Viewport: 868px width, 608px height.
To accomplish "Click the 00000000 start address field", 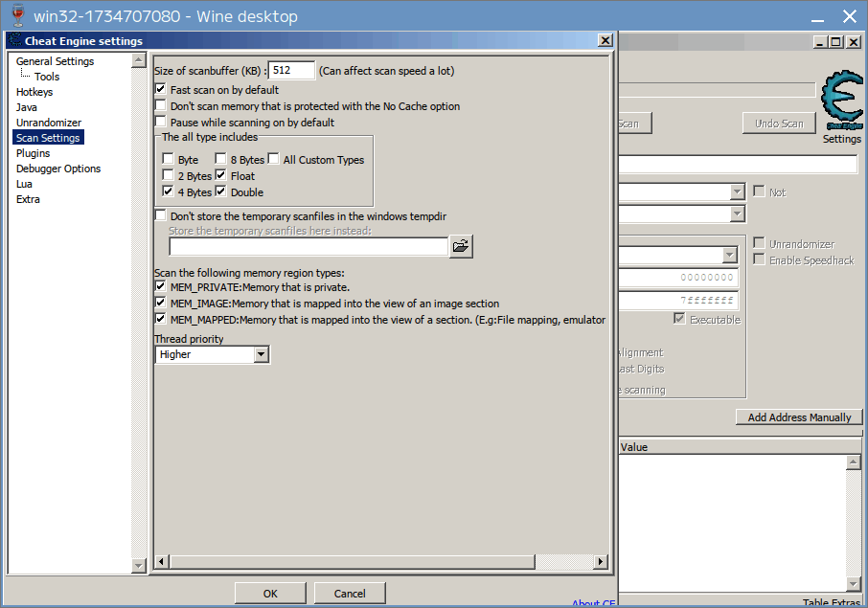I will [x=678, y=277].
